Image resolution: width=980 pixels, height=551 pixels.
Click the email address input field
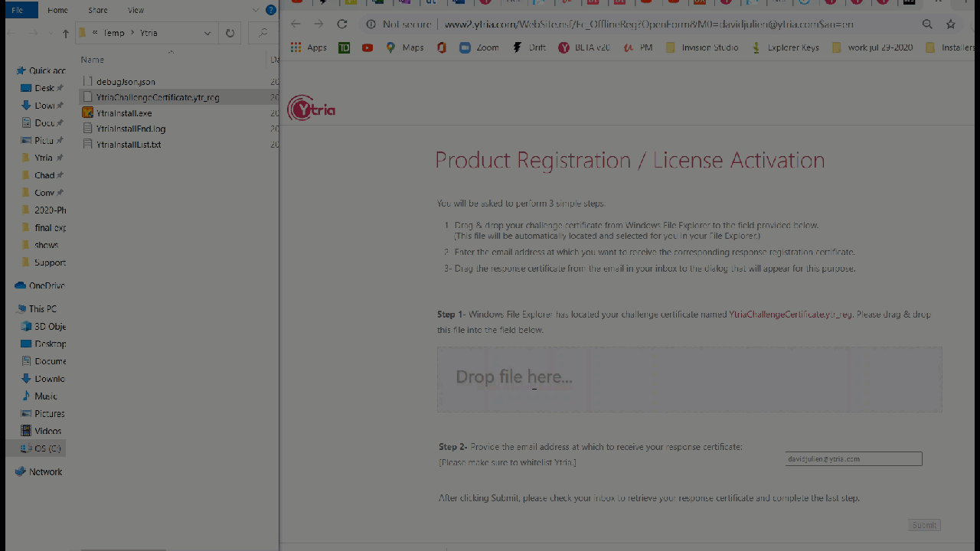tap(853, 459)
